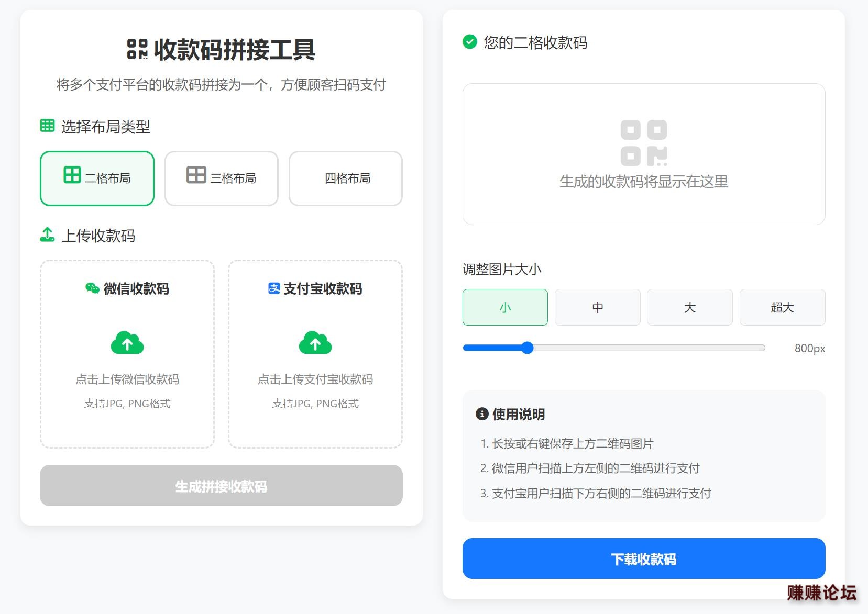The width and height of the screenshot is (868, 614).
Task: Choose the 小 image size
Action: click(505, 307)
